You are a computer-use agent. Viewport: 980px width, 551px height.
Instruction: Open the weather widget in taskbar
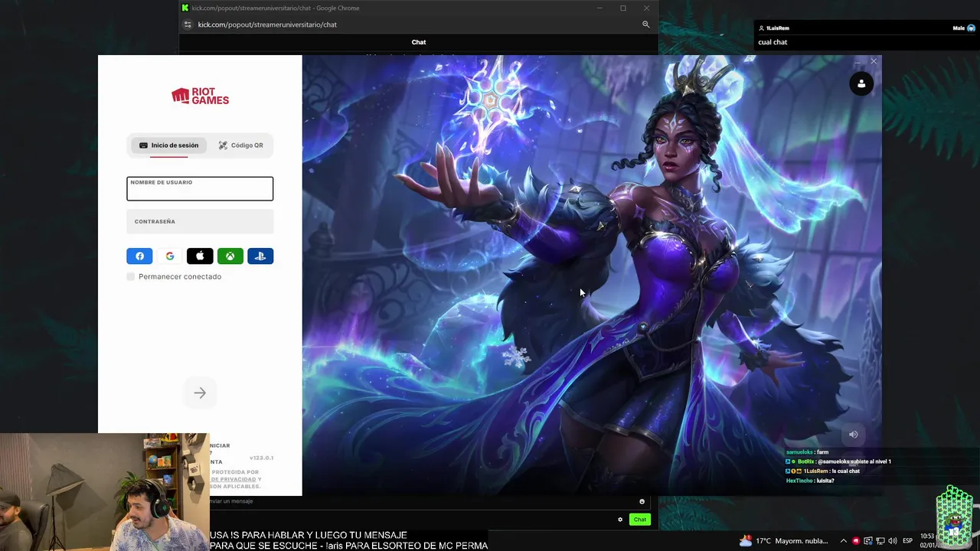coord(784,541)
